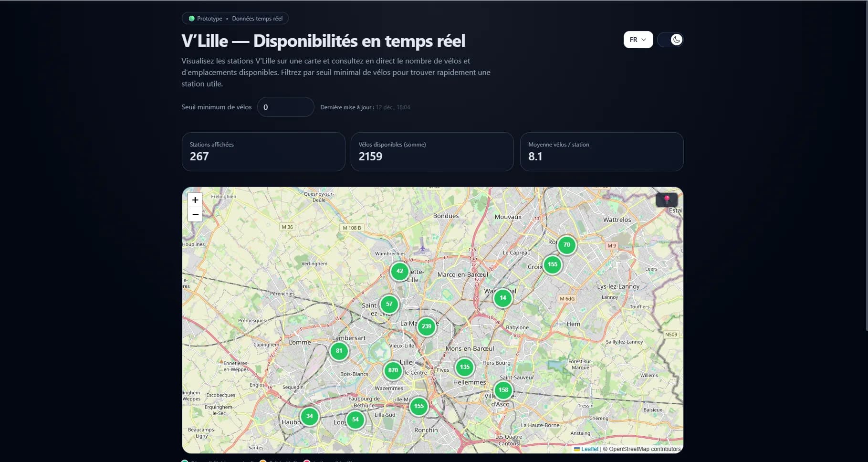Zoom out the map with minus button

point(195,214)
